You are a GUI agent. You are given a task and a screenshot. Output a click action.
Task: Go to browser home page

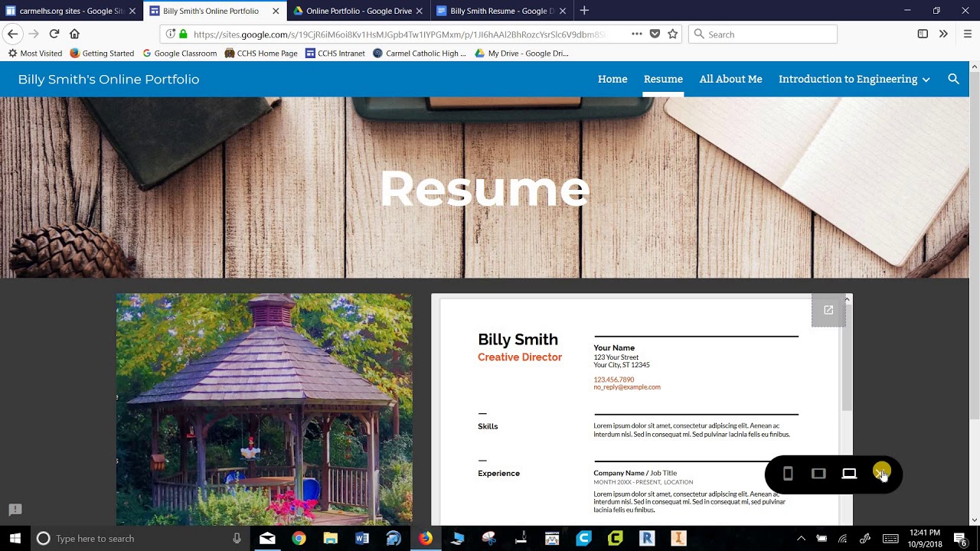(74, 34)
